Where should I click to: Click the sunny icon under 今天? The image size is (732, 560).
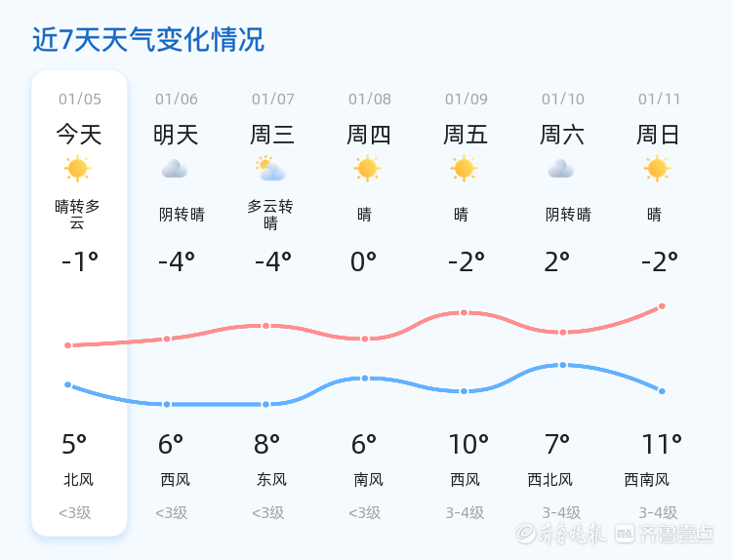[x=77, y=169]
